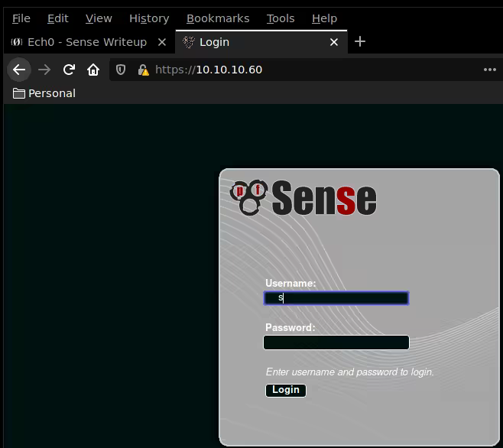Open a new tab with plus button
The height and width of the screenshot is (448, 503).
pyautogui.click(x=360, y=41)
